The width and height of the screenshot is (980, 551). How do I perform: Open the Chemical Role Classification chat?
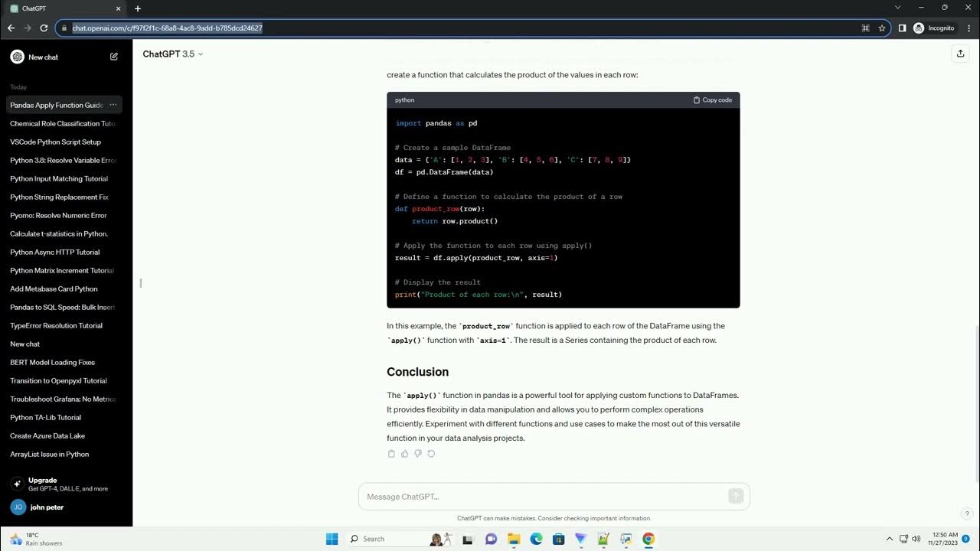click(64, 123)
